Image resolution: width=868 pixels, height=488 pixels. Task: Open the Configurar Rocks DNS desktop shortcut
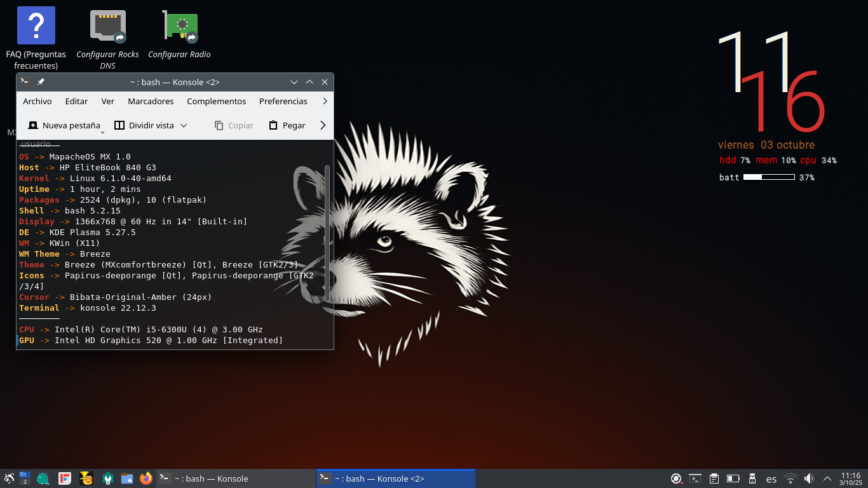[107, 38]
